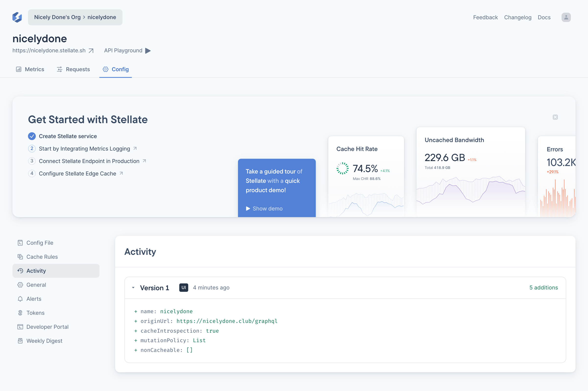Open General settings in the sidebar
The image size is (588, 391).
tap(56, 285)
